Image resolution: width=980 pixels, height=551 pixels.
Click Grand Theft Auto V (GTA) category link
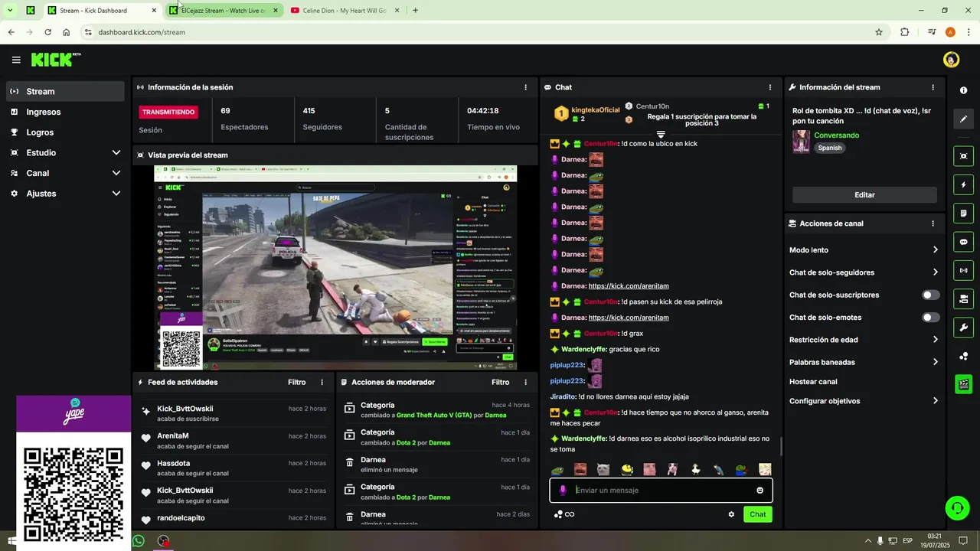(x=433, y=416)
